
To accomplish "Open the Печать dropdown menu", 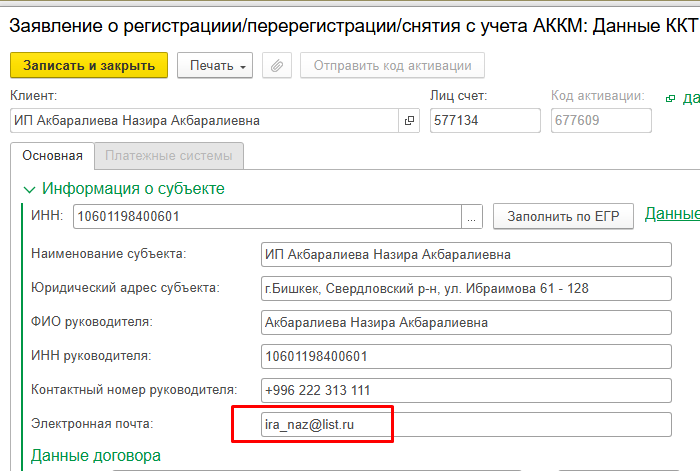I will (215, 66).
